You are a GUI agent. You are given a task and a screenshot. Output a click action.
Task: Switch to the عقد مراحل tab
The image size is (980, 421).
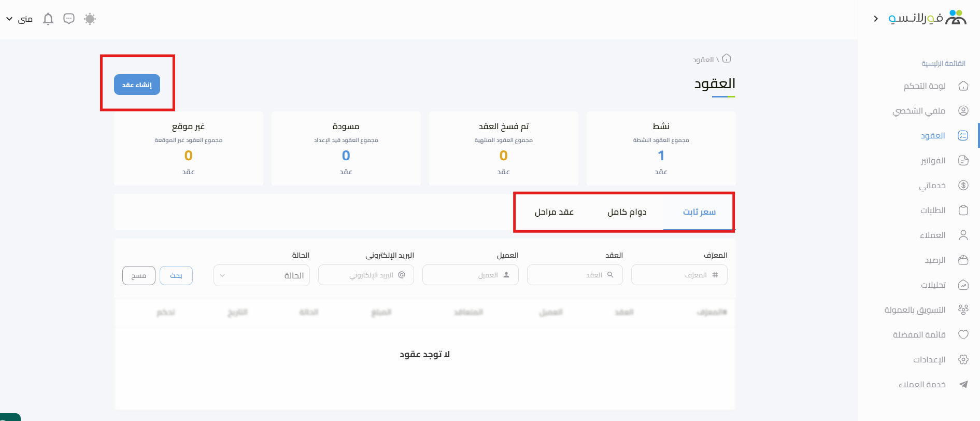coord(554,212)
